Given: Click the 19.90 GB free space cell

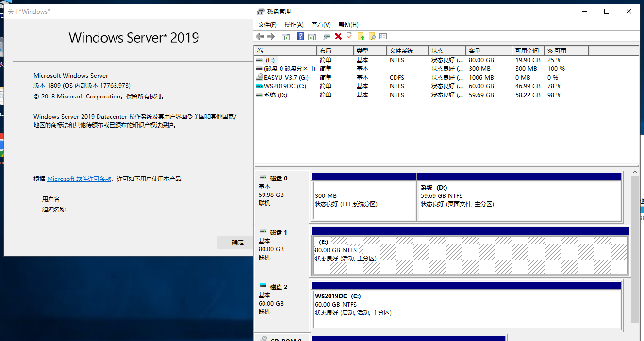Looking at the screenshot, I should 528,60.
